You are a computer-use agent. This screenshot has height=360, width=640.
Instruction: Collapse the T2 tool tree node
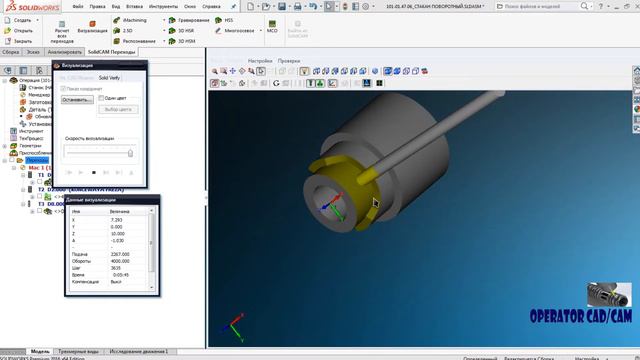(23, 189)
